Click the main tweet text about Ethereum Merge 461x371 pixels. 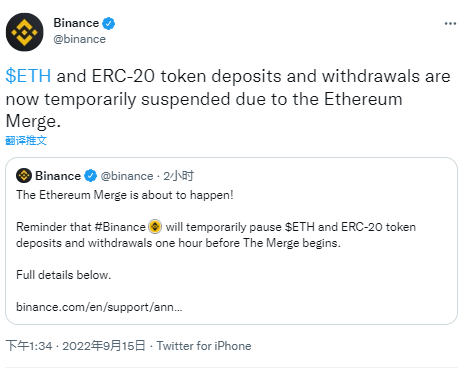click(x=228, y=98)
